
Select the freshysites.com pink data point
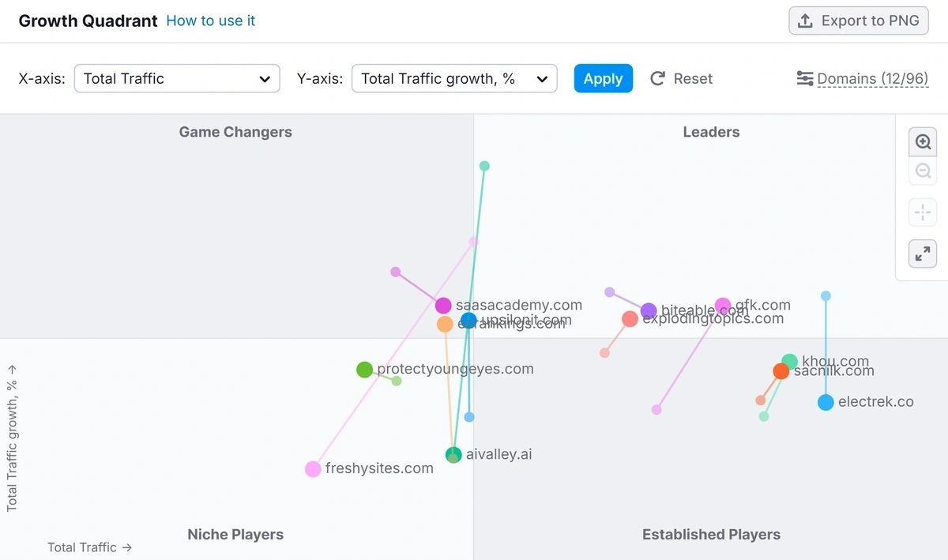click(313, 469)
